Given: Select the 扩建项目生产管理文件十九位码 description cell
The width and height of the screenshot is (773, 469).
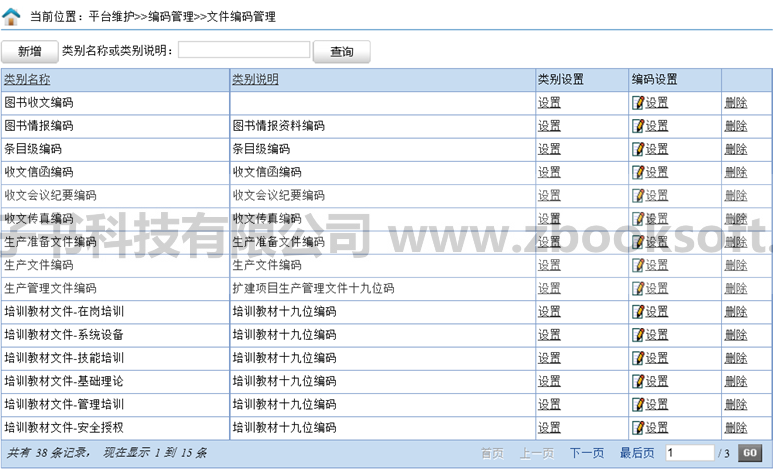Looking at the screenshot, I should point(383,288).
